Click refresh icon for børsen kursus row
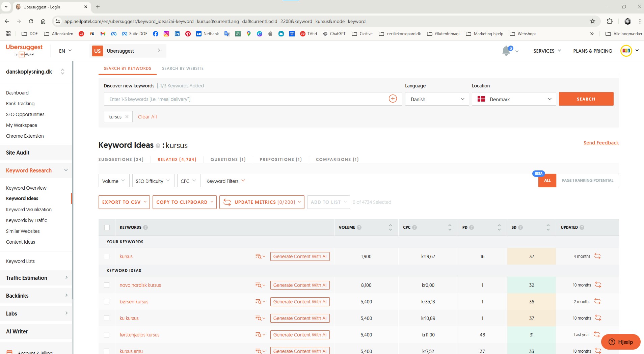 tap(597, 301)
